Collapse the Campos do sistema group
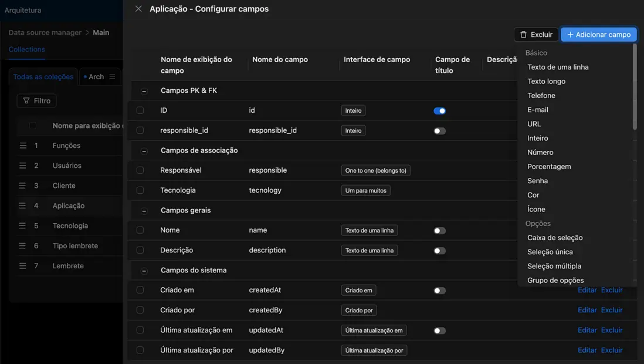This screenshot has height=364, width=644. (x=144, y=271)
